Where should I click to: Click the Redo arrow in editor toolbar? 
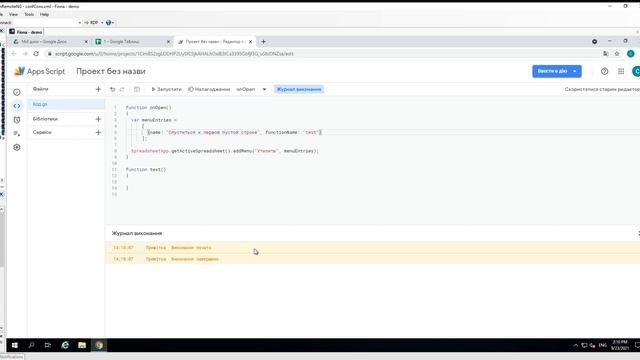(122, 89)
